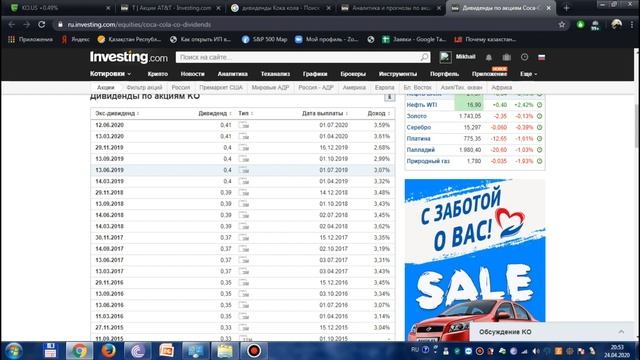Sort by Дивиденд column
This screenshot has height=360, width=640.
(215, 113)
